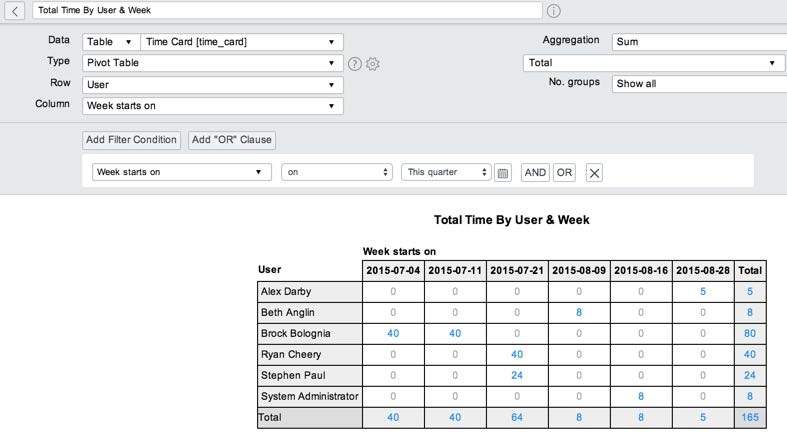This screenshot has width=787, height=434.
Task: Select the 2015-07-11 column header
Action: click(x=455, y=270)
